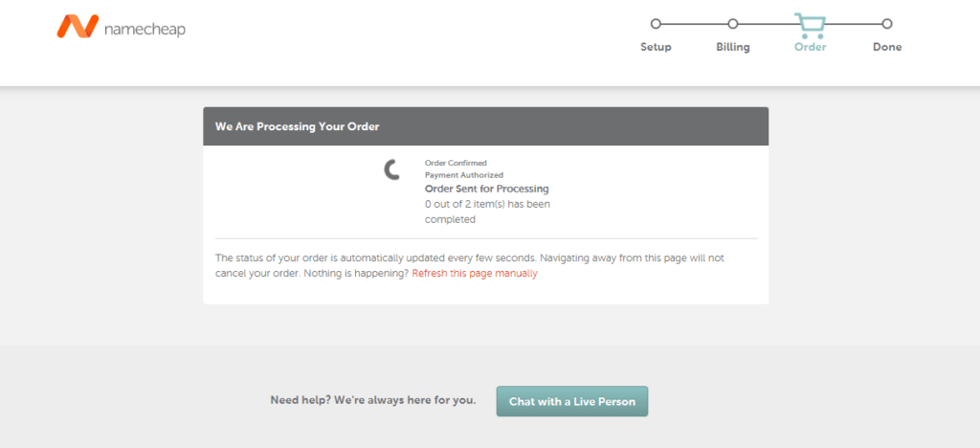Click the Done step circle marker
Image resolution: width=980 pixels, height=448 pixels.
click(887, 24)
